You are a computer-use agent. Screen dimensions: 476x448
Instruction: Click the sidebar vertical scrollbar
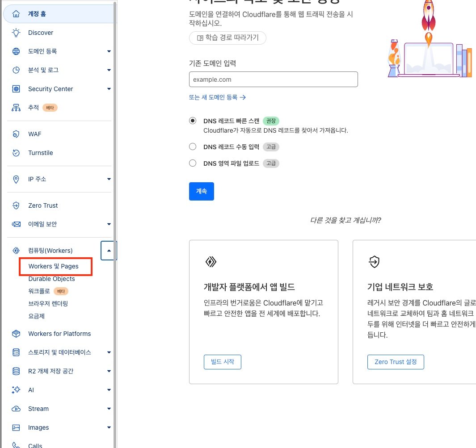(115, 179)
